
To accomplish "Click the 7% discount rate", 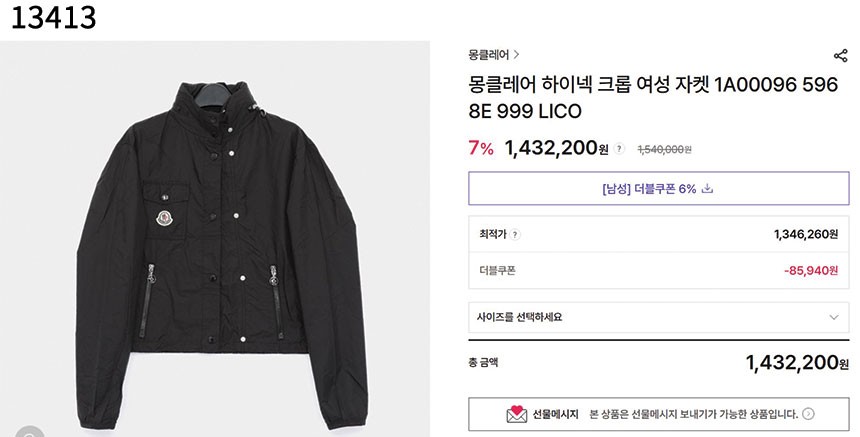I will click(x=481, y=149).
